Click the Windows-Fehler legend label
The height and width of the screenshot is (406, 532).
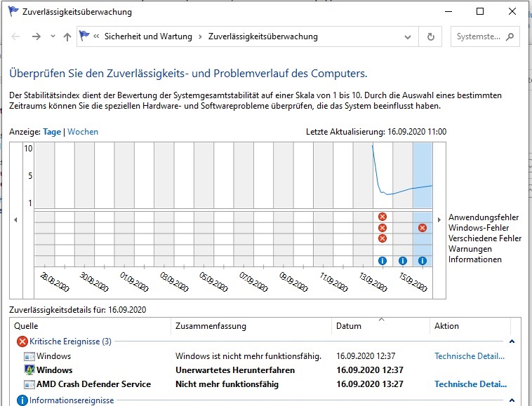pos(479,228)
